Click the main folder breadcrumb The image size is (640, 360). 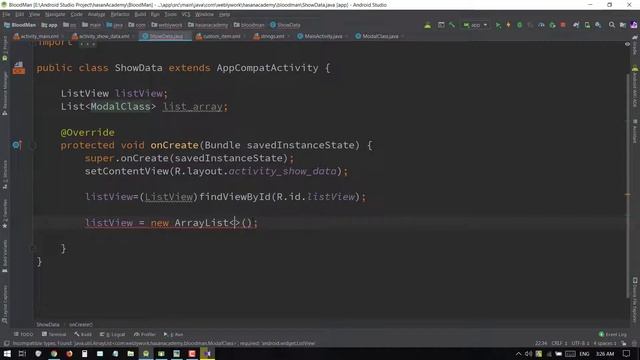coord(91,25)
